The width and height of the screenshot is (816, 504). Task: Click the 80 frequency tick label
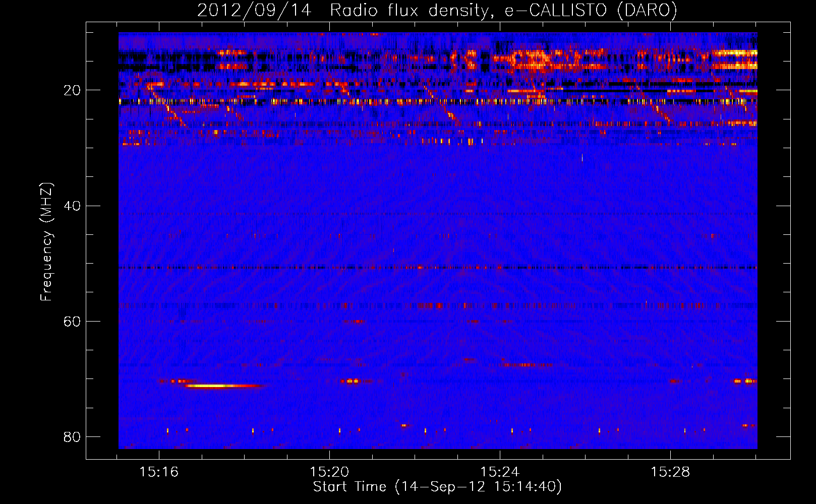coord(72,437)
